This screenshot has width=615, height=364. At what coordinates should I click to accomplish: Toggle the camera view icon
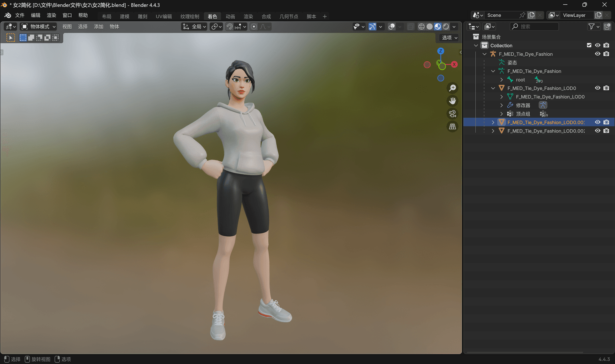[x=452, y=114]
